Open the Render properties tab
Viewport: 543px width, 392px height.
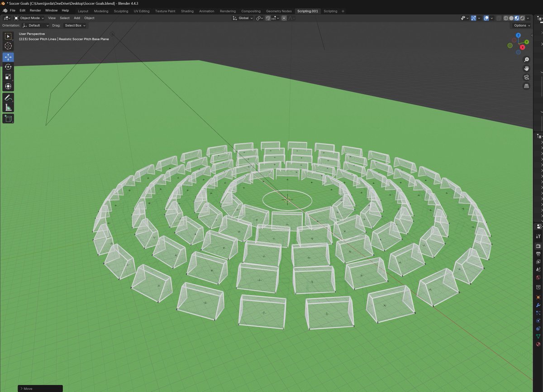pyautogui.click(x=538, y=245)
